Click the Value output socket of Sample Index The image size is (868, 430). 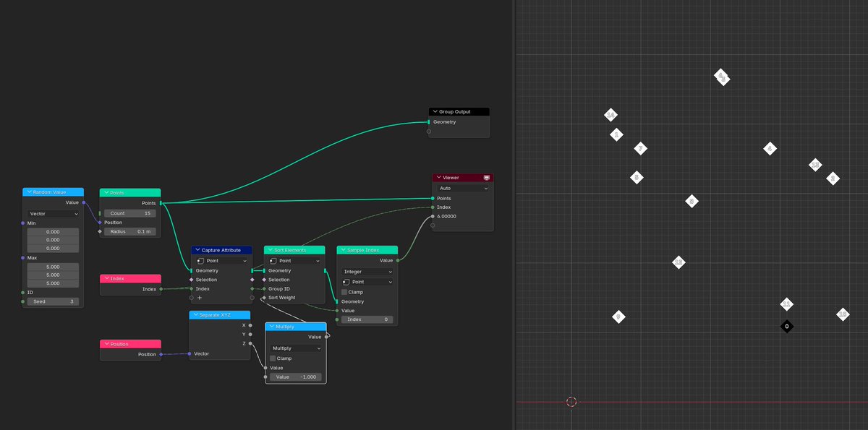click(x=398, y=260)
